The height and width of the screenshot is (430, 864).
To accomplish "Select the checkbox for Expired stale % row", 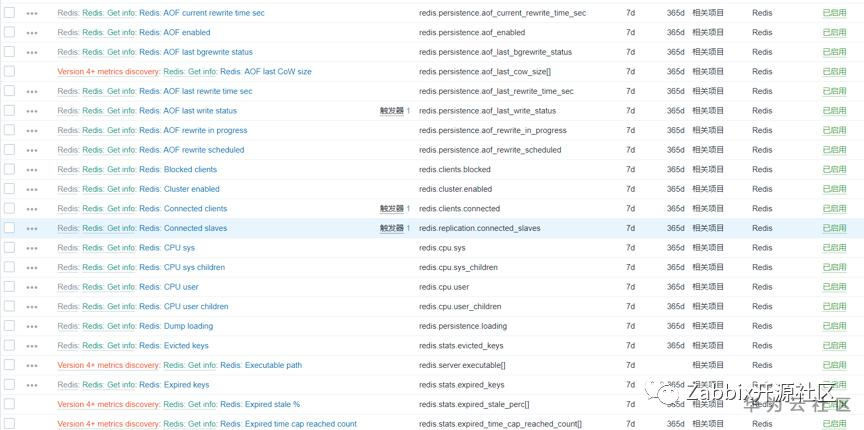I will (x=9, y=404).
